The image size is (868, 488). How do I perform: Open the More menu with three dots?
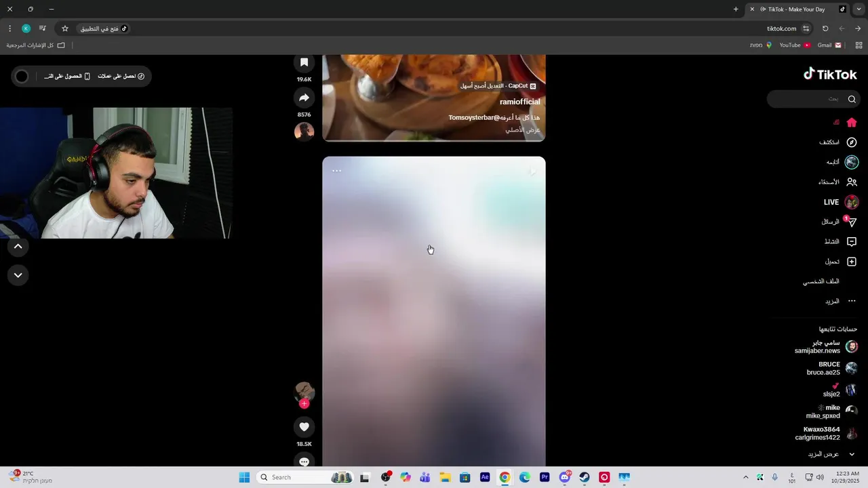(x=841, y=301)
